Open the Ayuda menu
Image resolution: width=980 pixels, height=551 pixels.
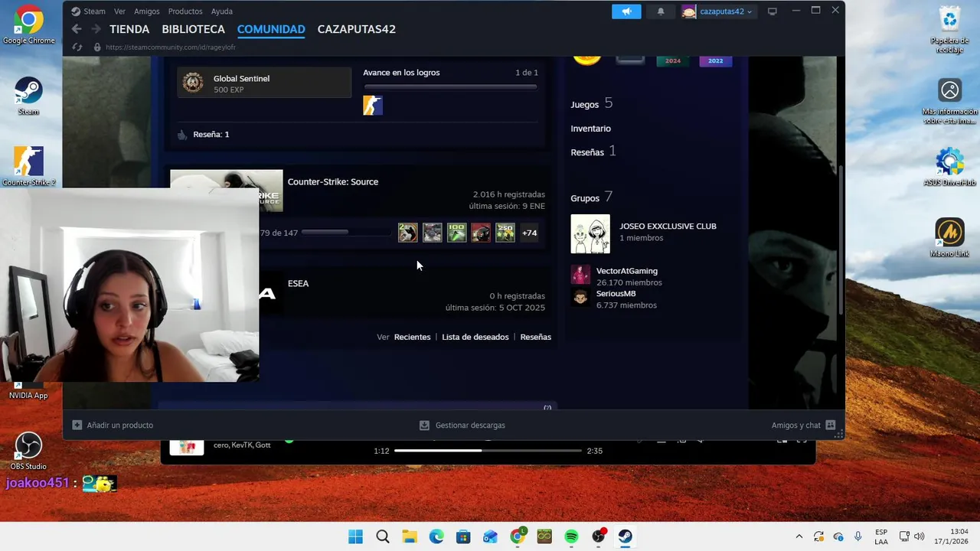tap(222, 11)
